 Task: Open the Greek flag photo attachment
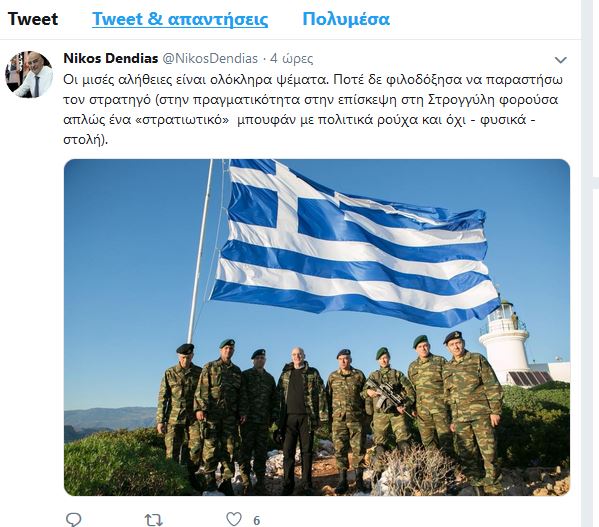click(317, 327)
